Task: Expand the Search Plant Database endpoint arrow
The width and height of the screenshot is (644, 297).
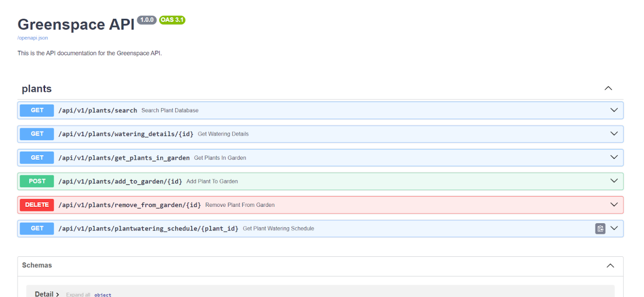Action: (x=614, y=110)
